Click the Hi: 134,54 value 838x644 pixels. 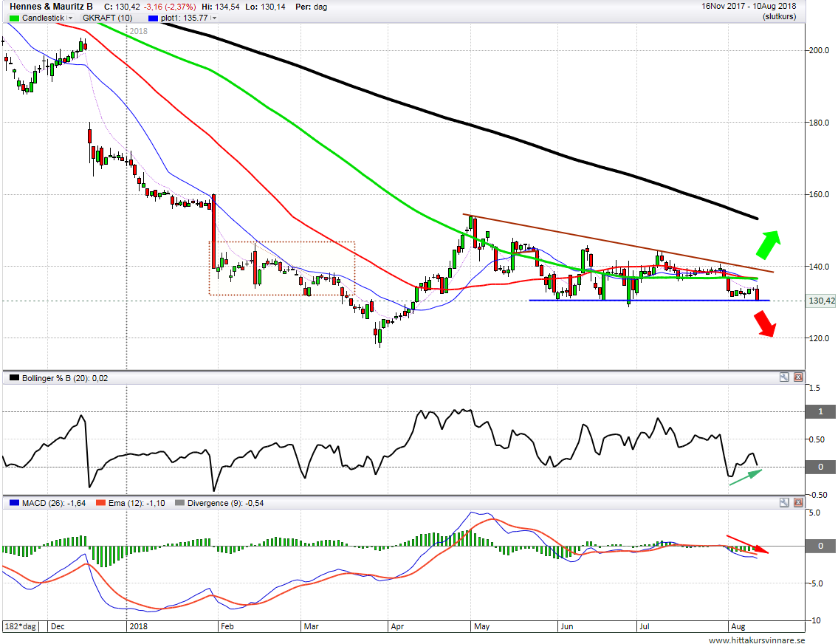[221, 7]
